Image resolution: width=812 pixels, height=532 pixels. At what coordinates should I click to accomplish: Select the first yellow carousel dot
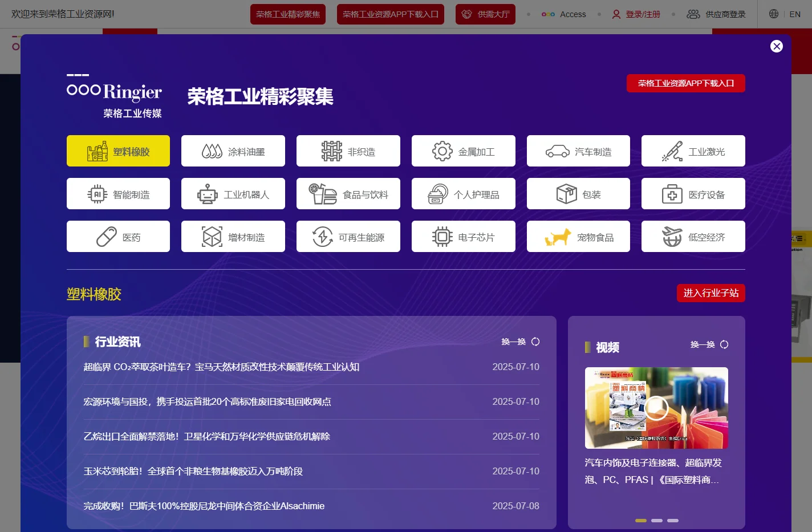click(x=641, y=521)
